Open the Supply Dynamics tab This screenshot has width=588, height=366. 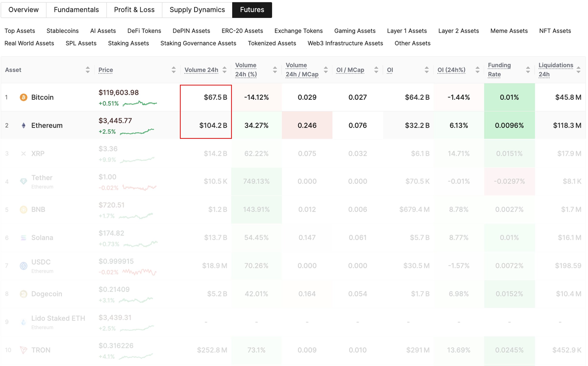pos(197,10)
